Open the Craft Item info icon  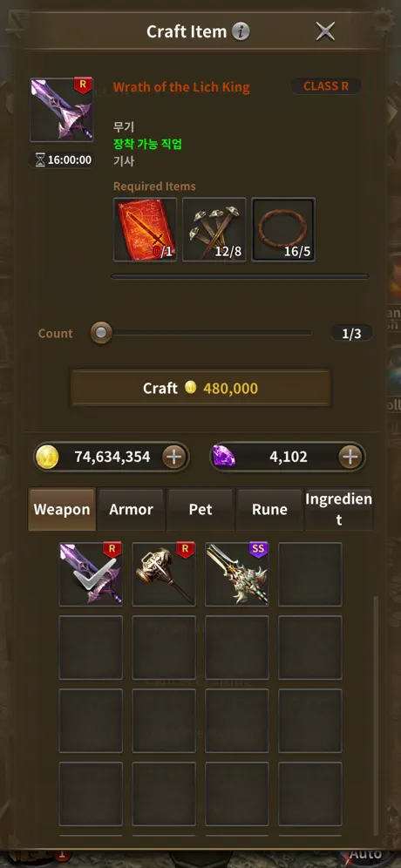coord(241,31)
